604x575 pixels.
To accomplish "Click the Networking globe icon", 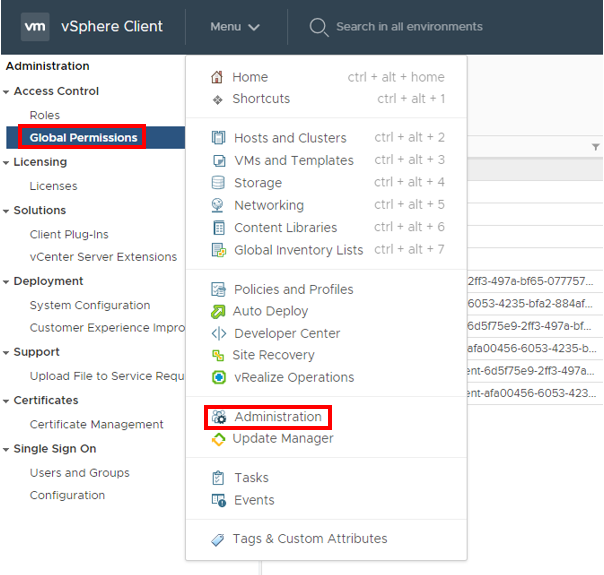I will coord(218,205).
